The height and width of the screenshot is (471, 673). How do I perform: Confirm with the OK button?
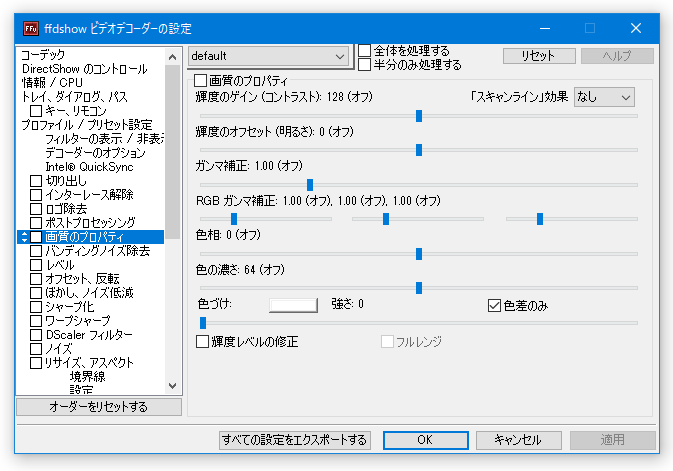[425, 440]
